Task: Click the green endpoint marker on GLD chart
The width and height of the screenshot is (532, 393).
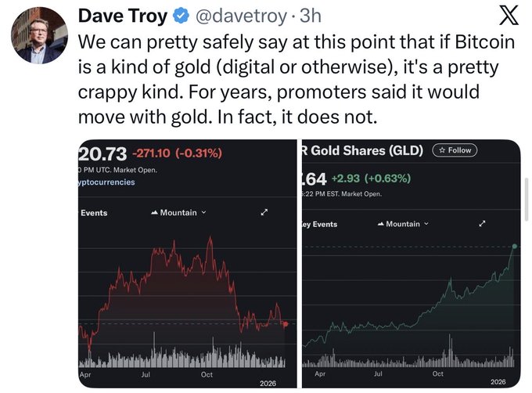Action: click(x=516, y=246)
